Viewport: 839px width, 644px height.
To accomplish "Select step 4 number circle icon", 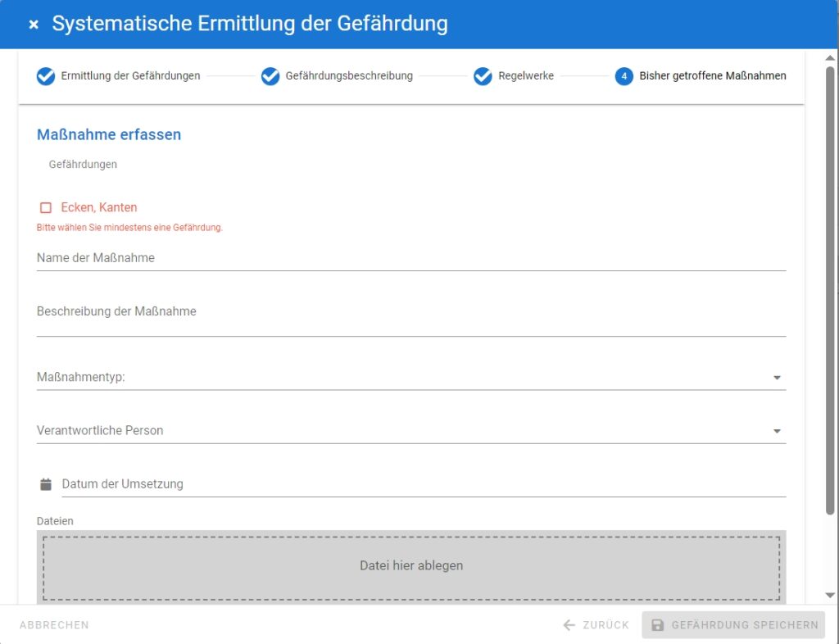I will click(624, 76).
